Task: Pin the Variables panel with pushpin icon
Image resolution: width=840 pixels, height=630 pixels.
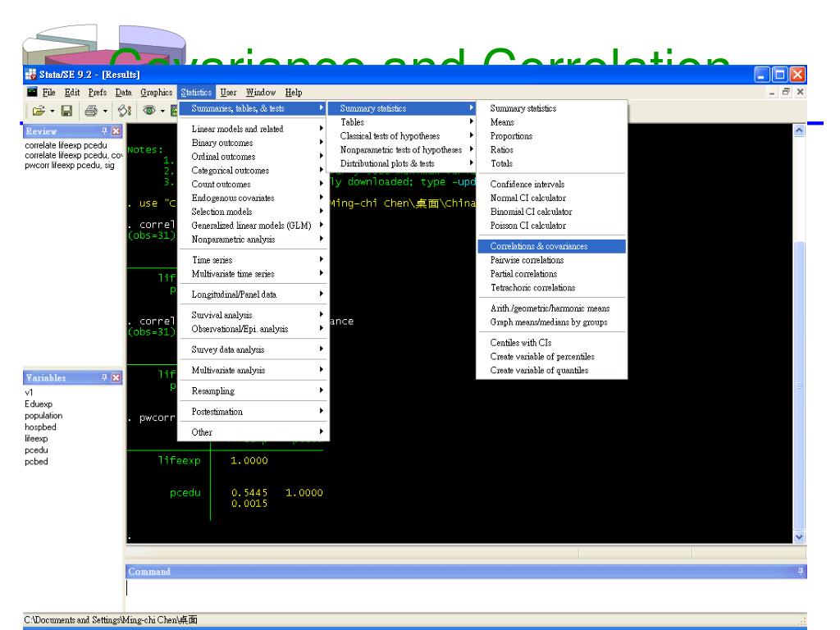Action: pyautogui.click(x=104, y=377)
